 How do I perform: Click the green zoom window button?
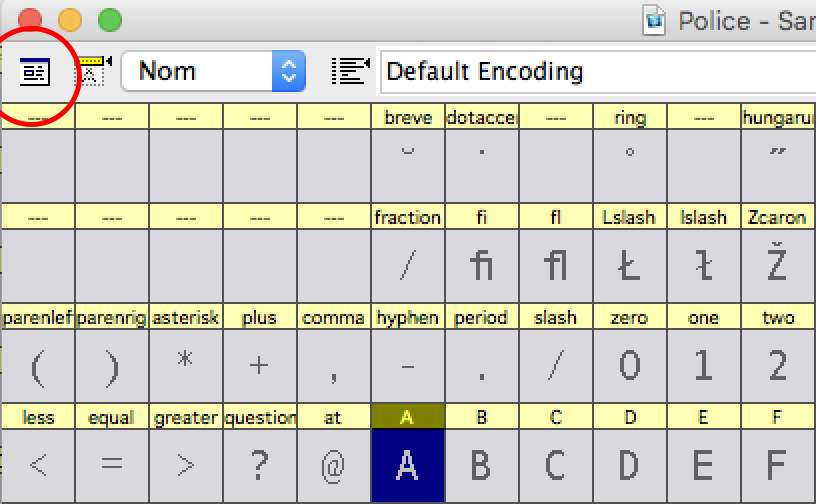pyautogui.click(x=110, y=19)
